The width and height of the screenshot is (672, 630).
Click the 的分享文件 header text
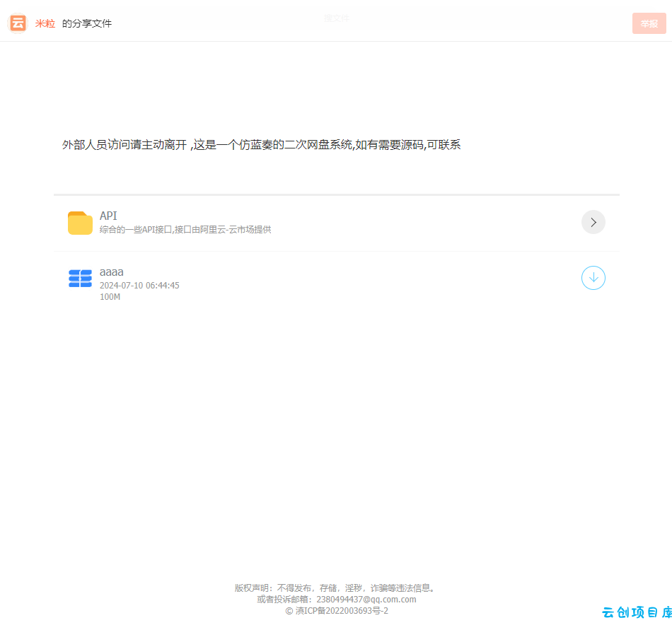(87, 23)
